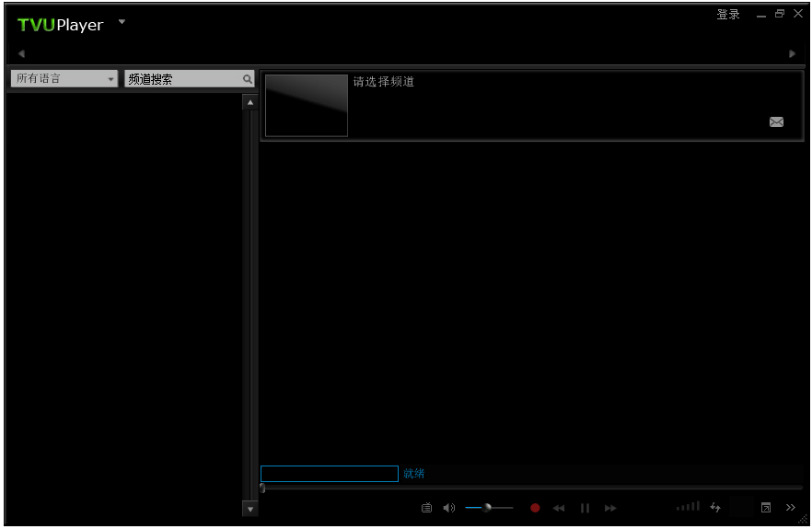Restore the TVUPlayer window size
This screenshot has width=812, height=529.
click(x=780, y=14)
